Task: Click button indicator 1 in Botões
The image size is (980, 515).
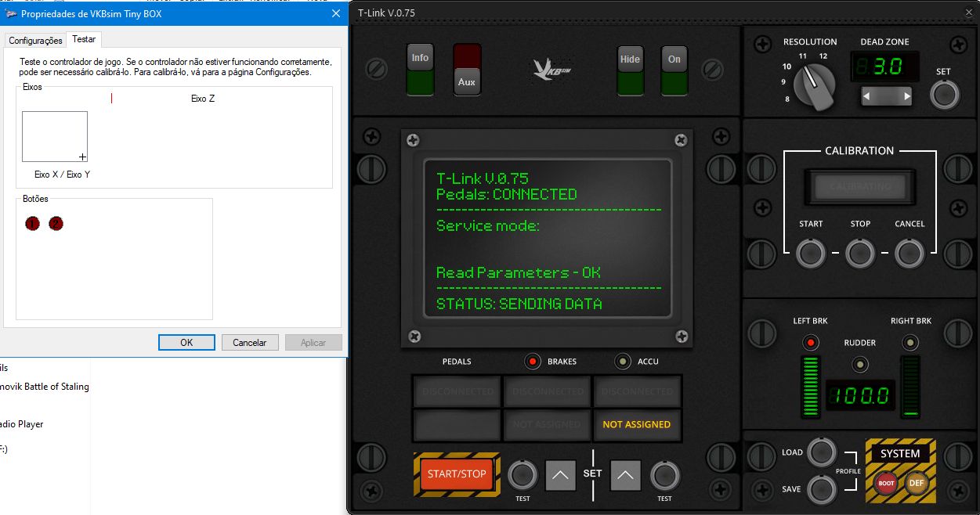Action: coord(32,224)
